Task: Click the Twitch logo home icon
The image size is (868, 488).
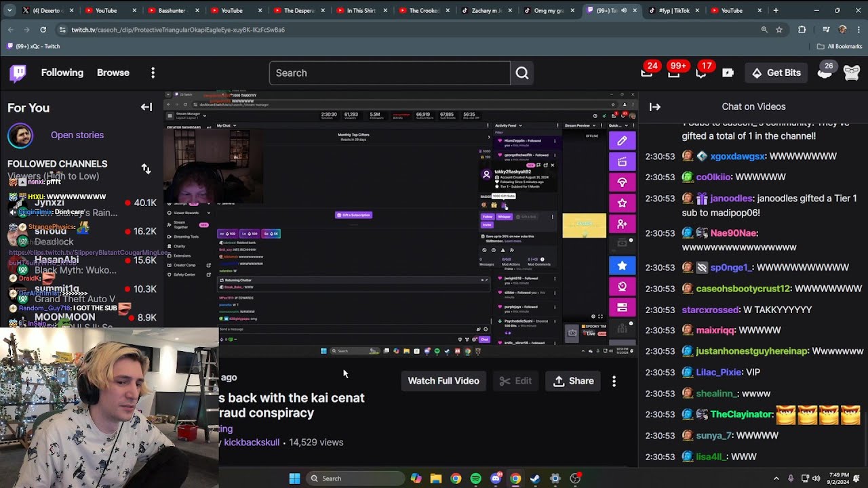Action: tap(18, 73)
